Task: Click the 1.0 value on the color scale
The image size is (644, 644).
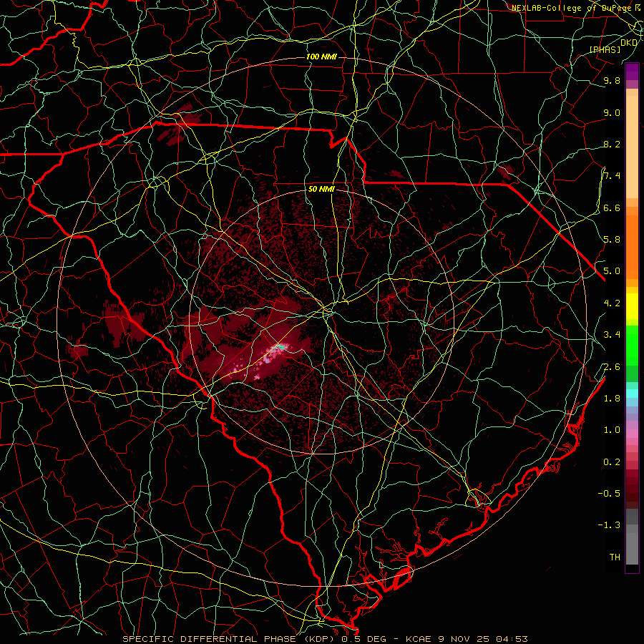Action: 612,430
